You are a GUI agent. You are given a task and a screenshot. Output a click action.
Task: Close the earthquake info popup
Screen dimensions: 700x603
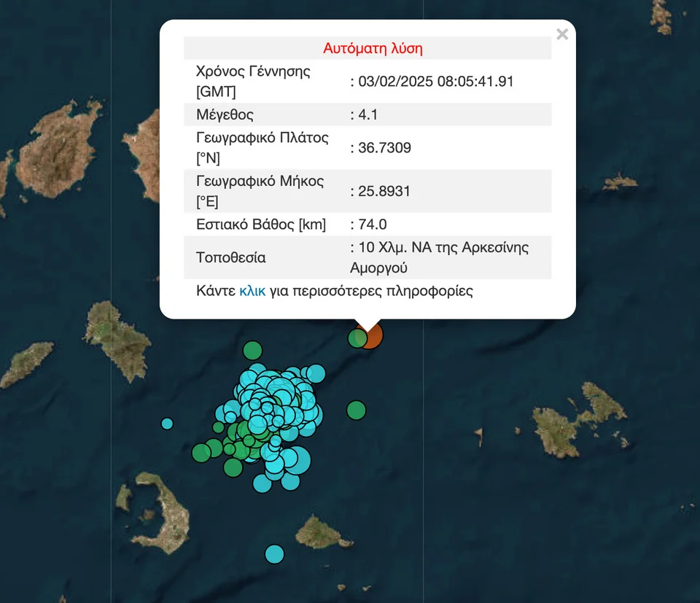click(561, 34)
